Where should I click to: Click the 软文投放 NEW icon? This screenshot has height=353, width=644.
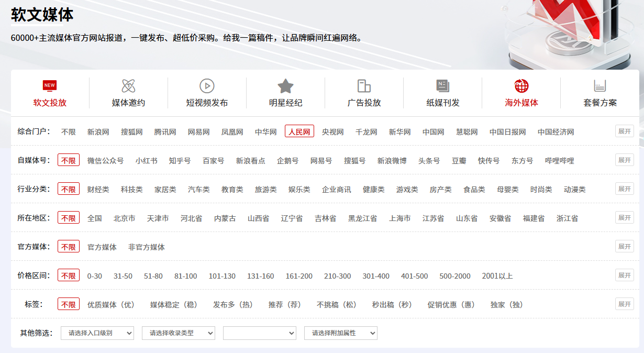coord(50,85)
